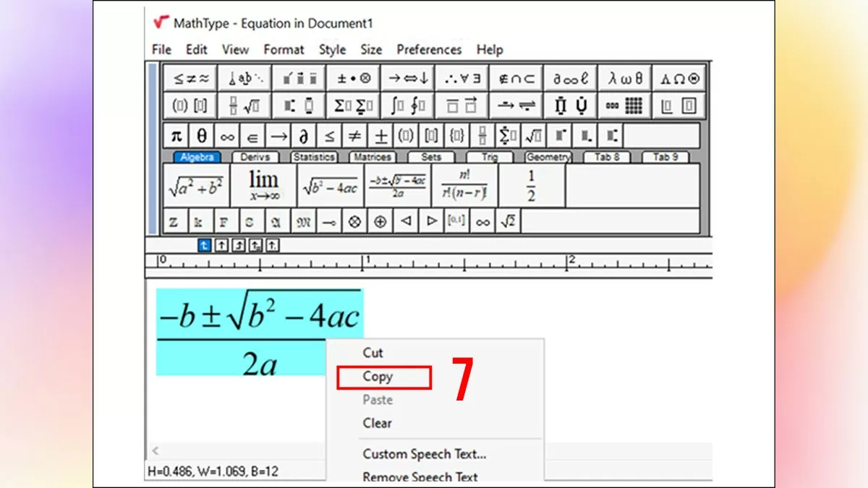The height and width of the screenshot is (488, 868).
Task: Click Clear in the context menu
Action: [376, 423]
